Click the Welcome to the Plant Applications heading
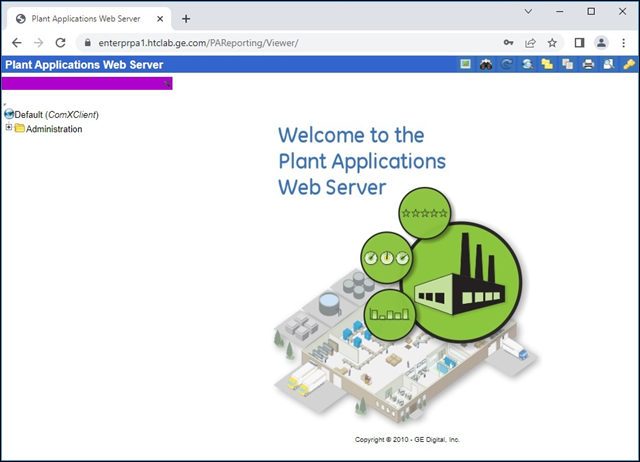This screenshot has width=640, height=462. click(362, 161)
